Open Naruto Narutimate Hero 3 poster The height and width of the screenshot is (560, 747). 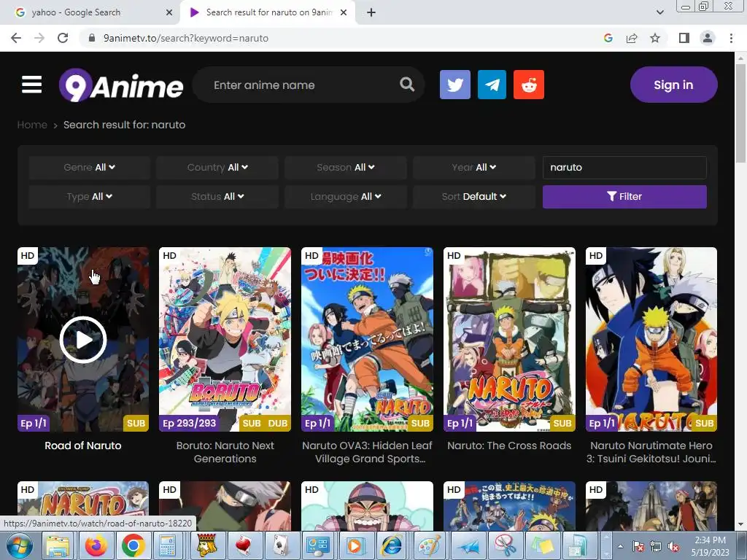[x=651, y=339]
